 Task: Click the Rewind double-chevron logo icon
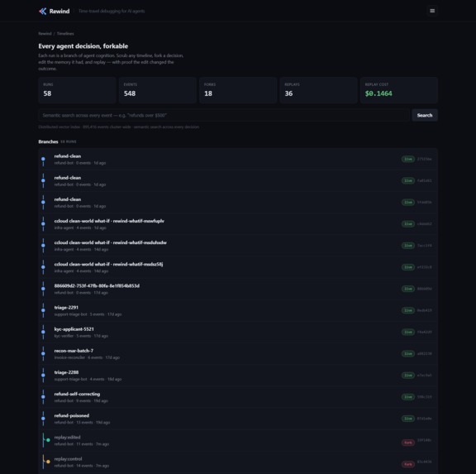pyautogui.click(x=42, y=12)
